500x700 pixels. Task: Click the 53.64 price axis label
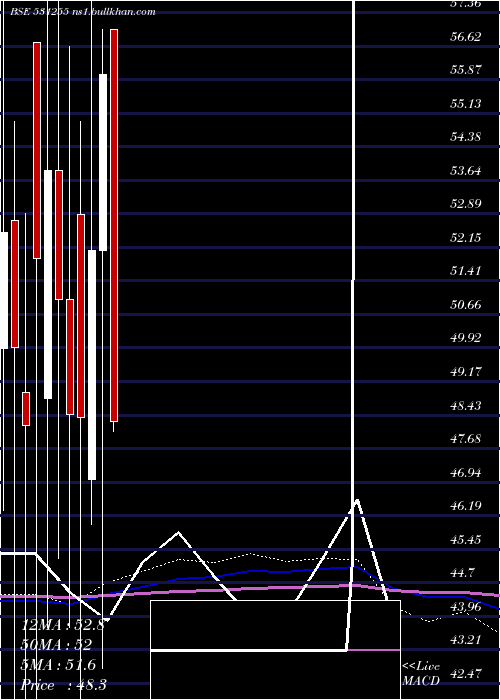(x=466, y=171)
